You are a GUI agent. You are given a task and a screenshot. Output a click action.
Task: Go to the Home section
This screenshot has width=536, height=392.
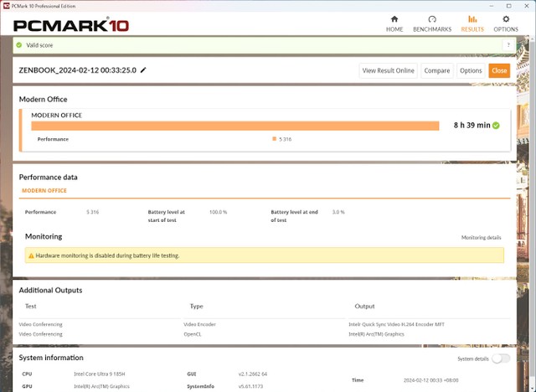(394, 24)
